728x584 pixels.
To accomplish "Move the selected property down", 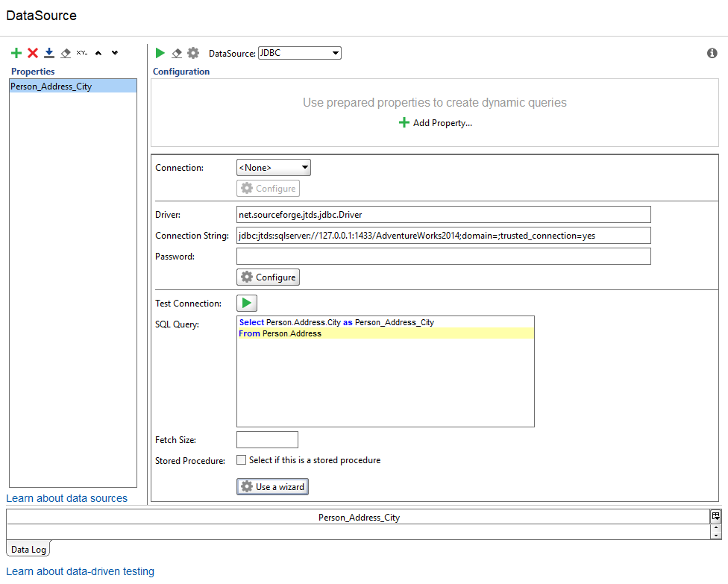I will tap(115, 53).
